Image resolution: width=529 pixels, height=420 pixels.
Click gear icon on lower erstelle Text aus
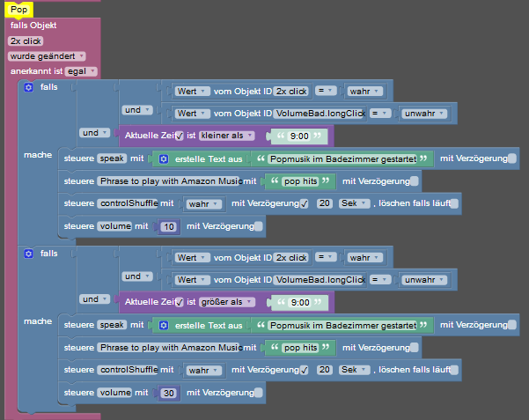click(164, 326)
